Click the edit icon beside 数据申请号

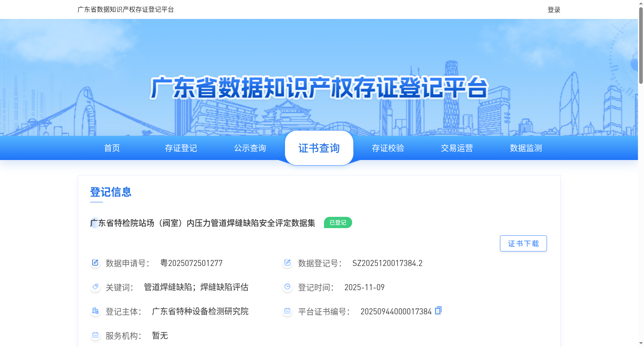coord(95,263)
